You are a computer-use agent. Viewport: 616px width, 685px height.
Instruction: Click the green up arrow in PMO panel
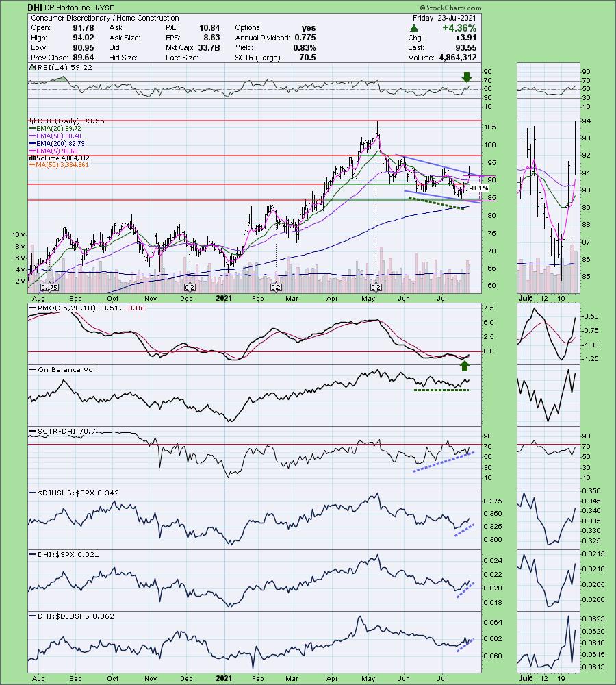(x=465, y=366)
